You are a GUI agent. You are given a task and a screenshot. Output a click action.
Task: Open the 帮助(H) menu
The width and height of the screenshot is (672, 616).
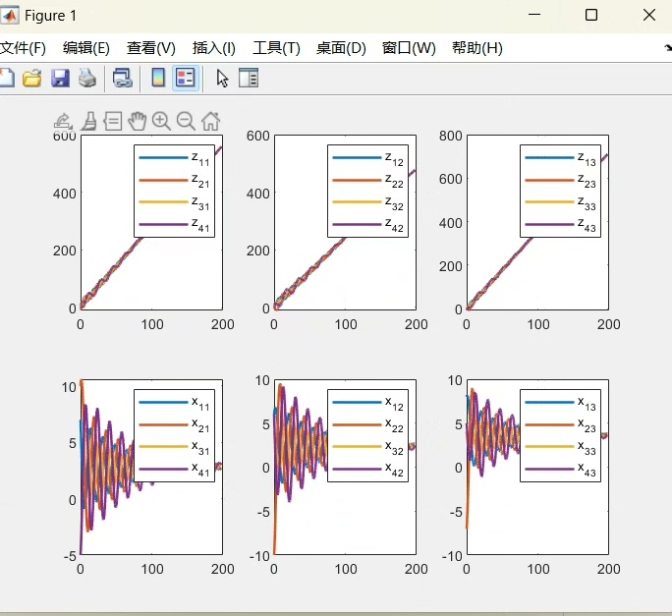[x=477, y=47]
